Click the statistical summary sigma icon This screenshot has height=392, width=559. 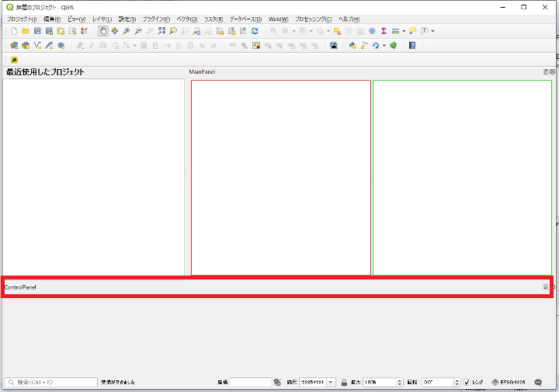[x=384, y=31]
